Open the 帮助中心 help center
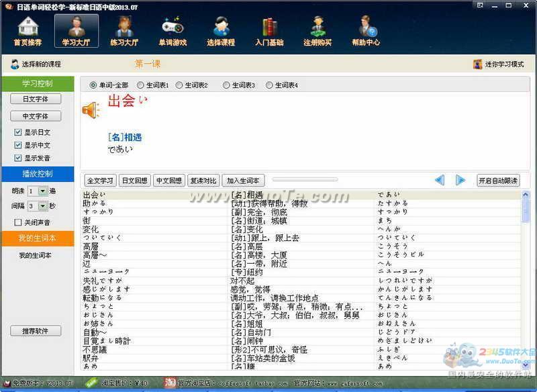 pyautogui.click(x=366, y=32)
